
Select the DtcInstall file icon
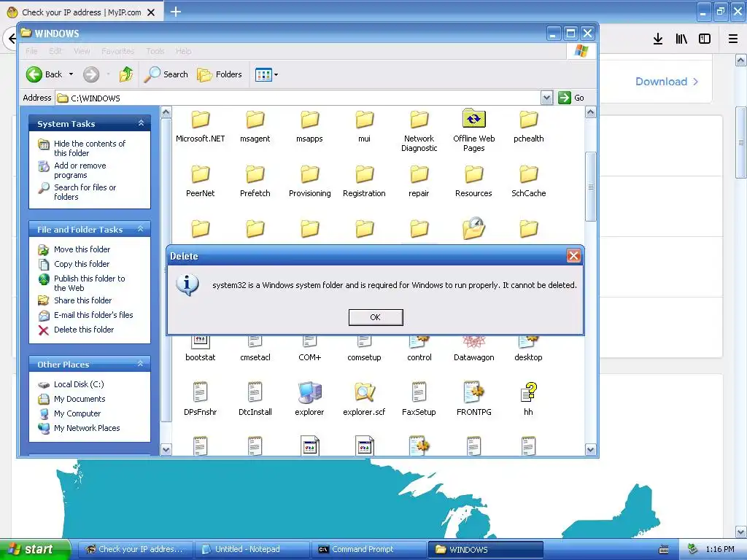(255, 392)
